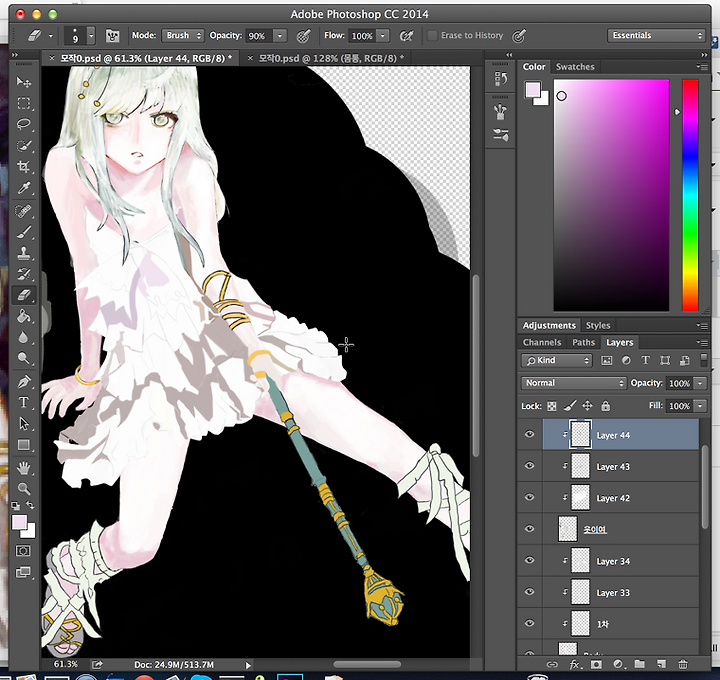Click foreground color swatch in toolbox
Image resolution: width=720 pixels, height=680 pixels.
(19, 523)
